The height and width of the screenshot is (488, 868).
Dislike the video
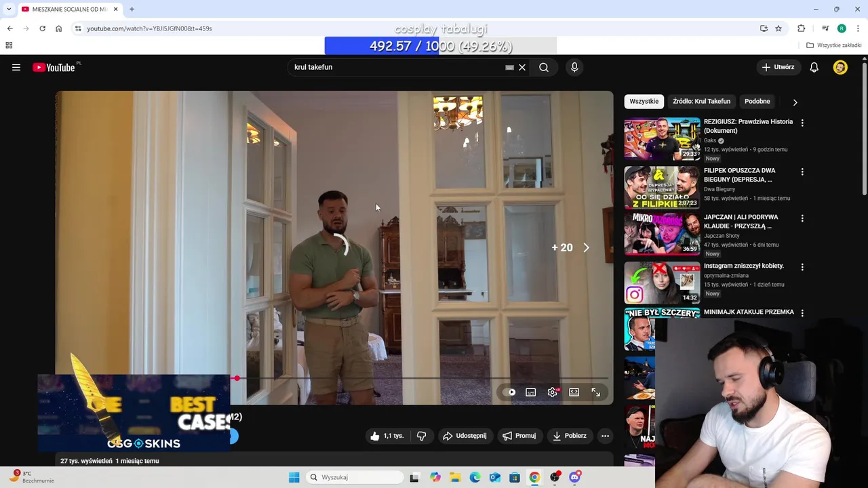[421, 436]
